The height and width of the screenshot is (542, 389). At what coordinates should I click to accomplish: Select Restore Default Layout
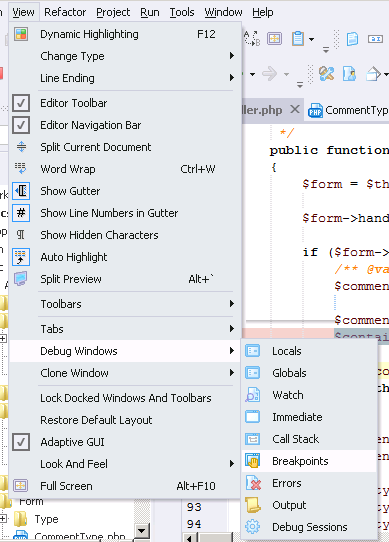click(125, 420)
